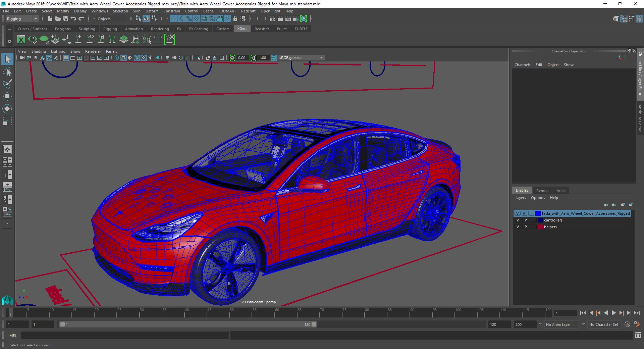Open the Render Settings icon
The width and height of the screenshot is (644, 349).
(x=296, y=19)
